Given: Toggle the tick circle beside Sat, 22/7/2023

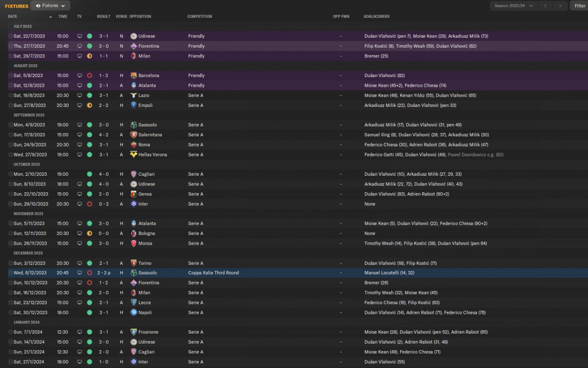Looking at the screenshot, I should 11,36.
